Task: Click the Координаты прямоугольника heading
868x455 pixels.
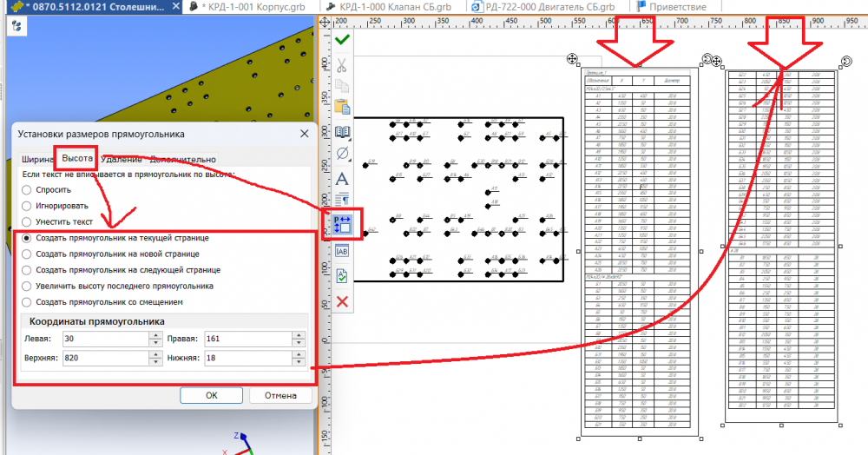Action: 97,321
